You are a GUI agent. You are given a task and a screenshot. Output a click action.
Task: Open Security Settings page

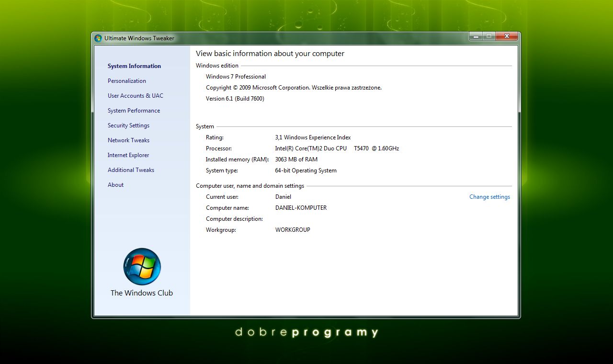click(x=128, y=125)
